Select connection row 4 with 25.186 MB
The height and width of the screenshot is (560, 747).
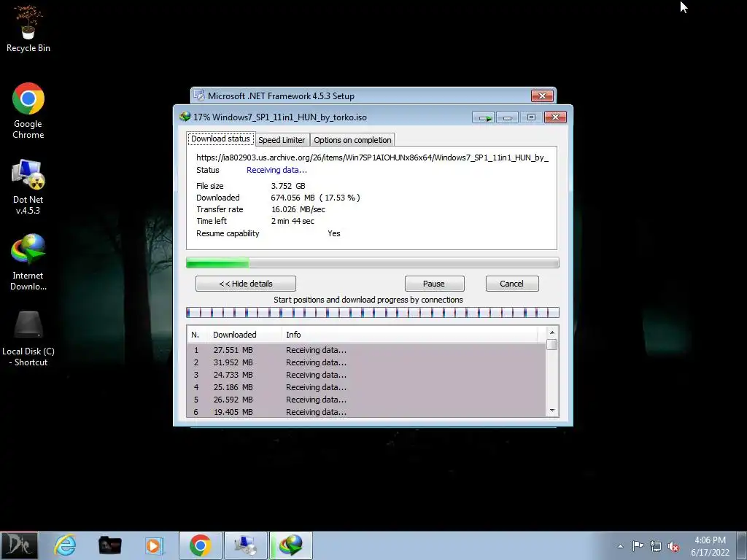click(366, 387)
